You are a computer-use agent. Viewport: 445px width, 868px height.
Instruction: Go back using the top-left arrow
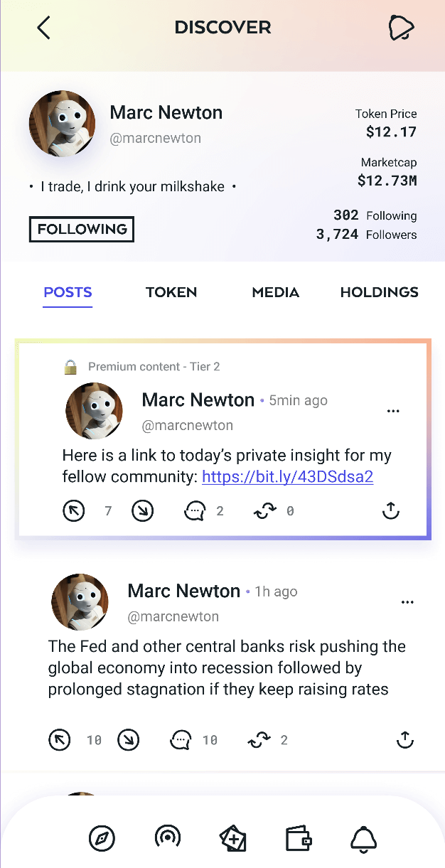point(44,28)
